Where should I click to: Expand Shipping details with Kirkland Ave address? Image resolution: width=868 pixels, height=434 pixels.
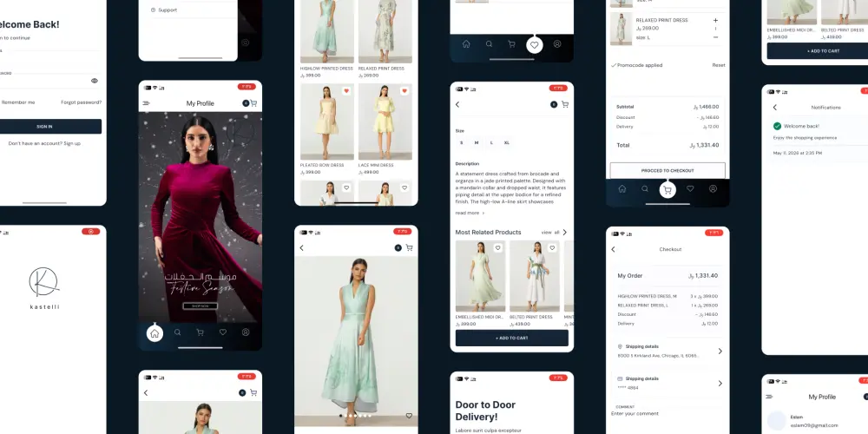[669, 351]
